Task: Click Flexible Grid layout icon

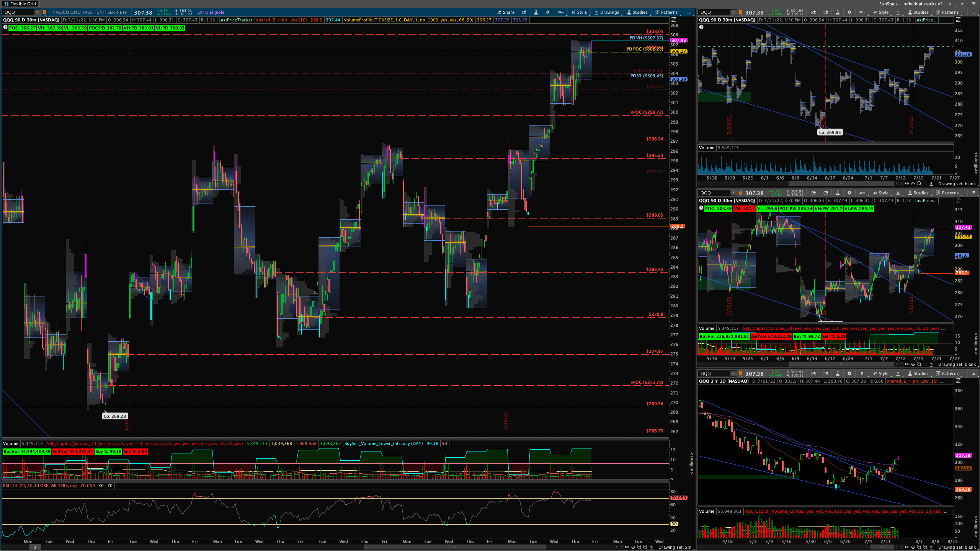Action: [6, 4]
